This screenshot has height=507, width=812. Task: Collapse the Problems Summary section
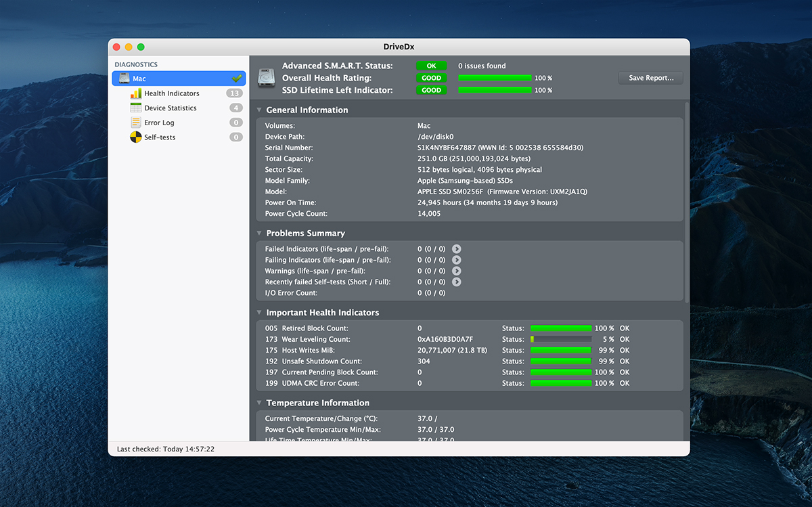tap(259, 233)
